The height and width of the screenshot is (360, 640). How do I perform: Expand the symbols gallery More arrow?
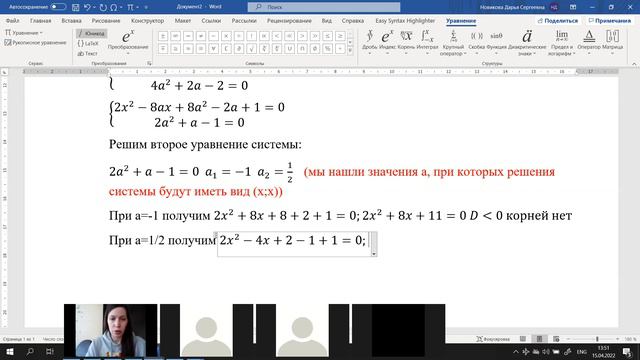click(x=350, y=51)
